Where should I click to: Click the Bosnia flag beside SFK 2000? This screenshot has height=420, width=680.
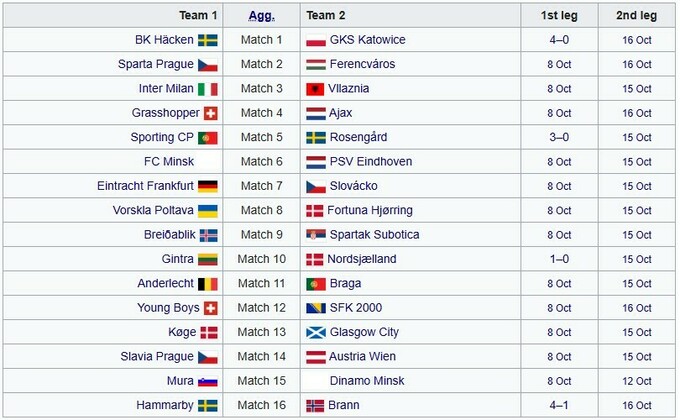click(315, 308)
